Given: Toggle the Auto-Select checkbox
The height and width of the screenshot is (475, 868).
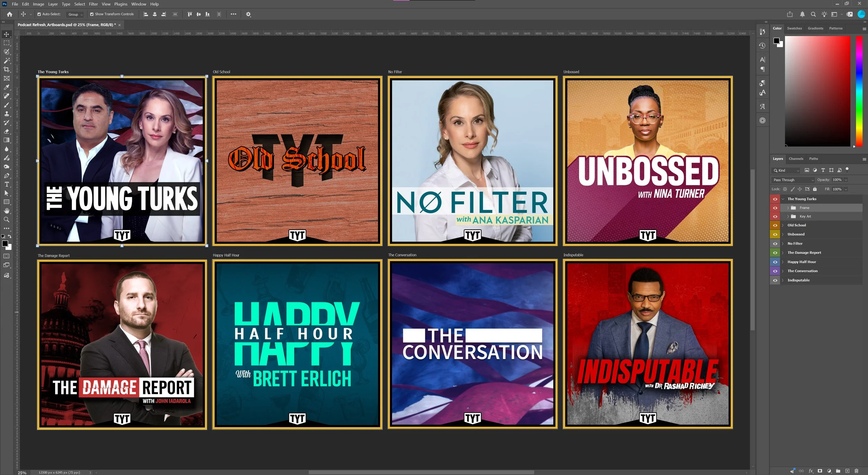Looking at the screenshot, I should (39, 14).
